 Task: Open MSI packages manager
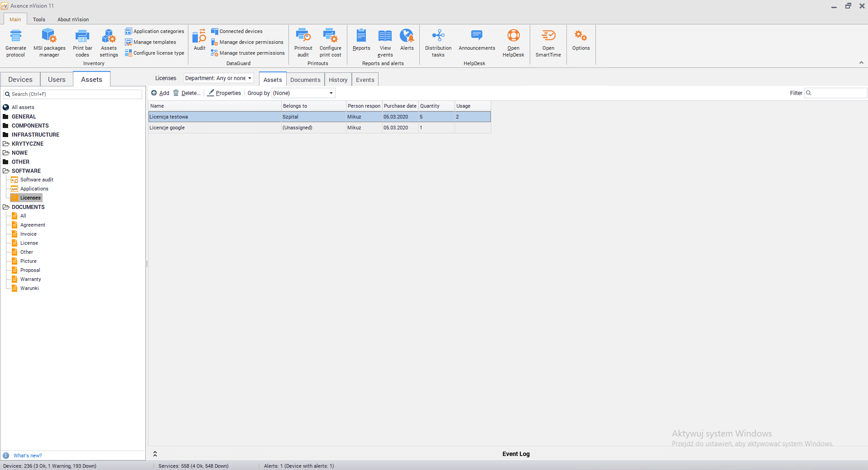click(x=49, y=36)
